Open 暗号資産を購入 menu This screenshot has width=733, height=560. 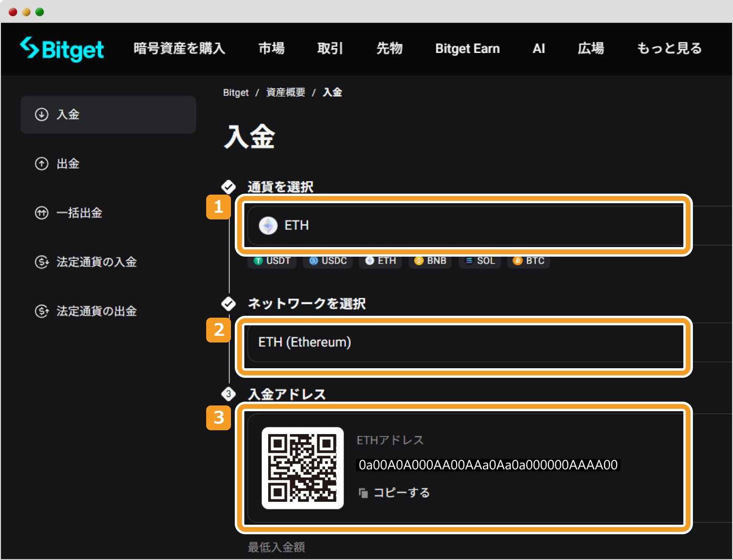pos(179,49)
